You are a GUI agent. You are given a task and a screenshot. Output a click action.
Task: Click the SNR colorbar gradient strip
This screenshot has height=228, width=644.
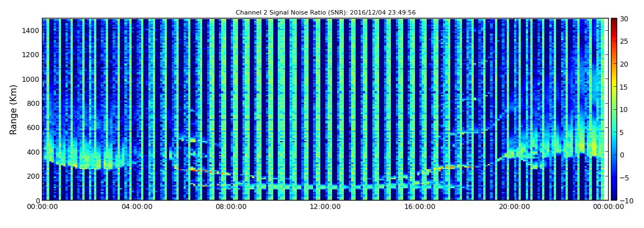pyautogui.click(x=614, y=109)
